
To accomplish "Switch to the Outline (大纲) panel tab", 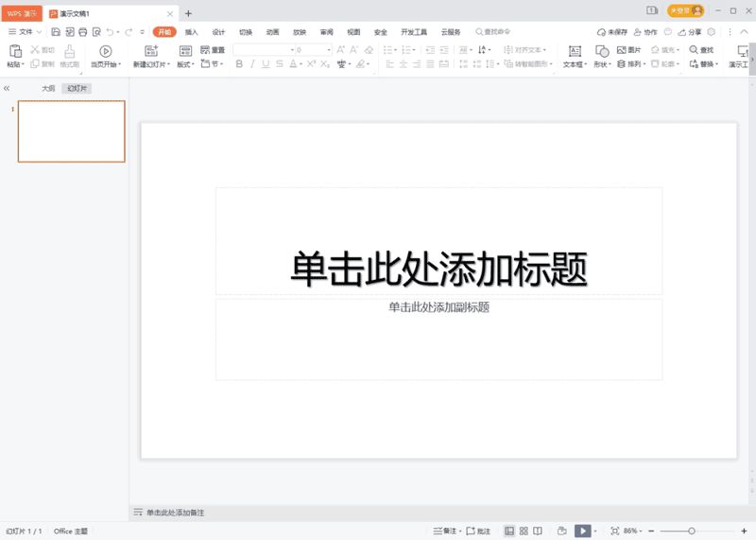I will click(48, 88).
